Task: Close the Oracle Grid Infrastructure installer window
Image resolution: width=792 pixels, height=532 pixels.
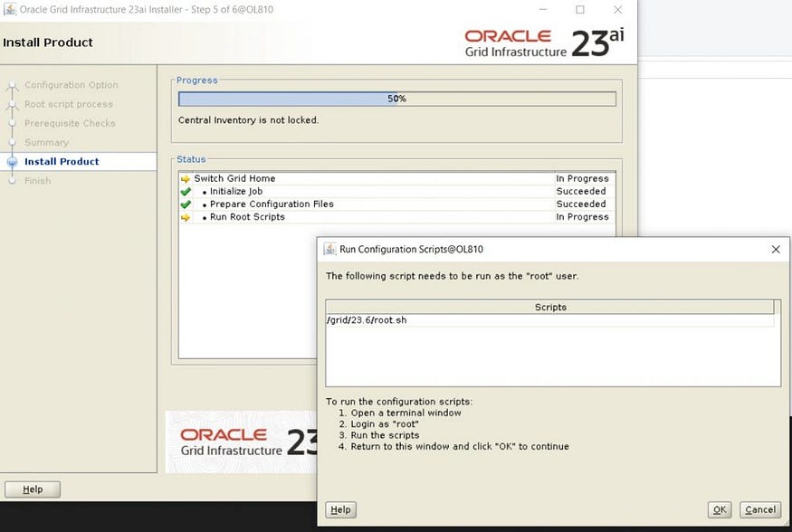Action: [617, 9]
